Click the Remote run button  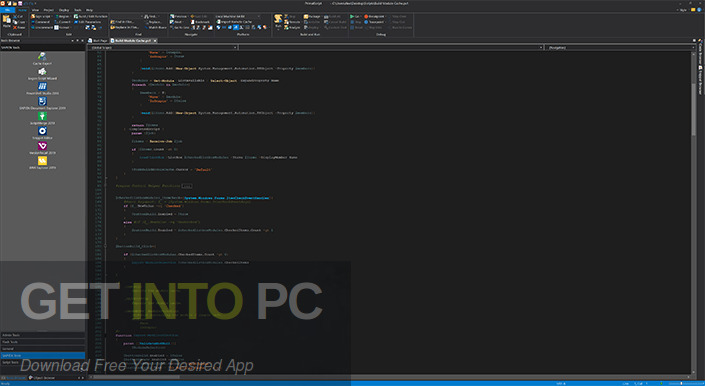click(292, 22)
